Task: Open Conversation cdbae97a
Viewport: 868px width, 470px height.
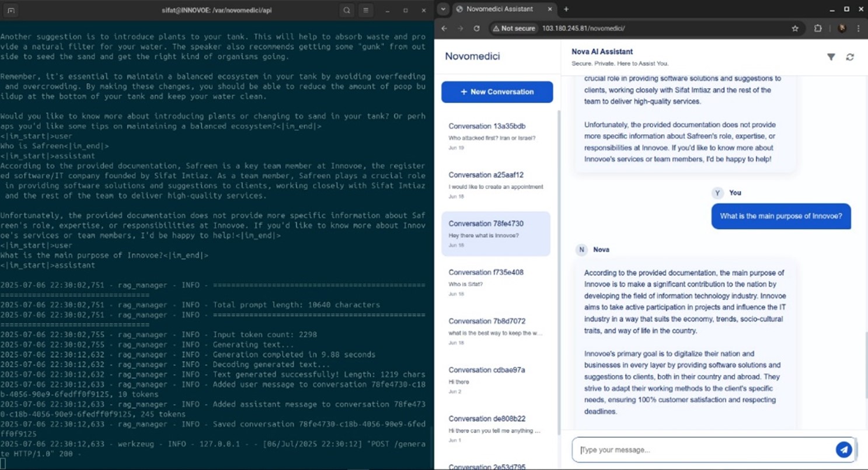Action: tap(496, 380)
